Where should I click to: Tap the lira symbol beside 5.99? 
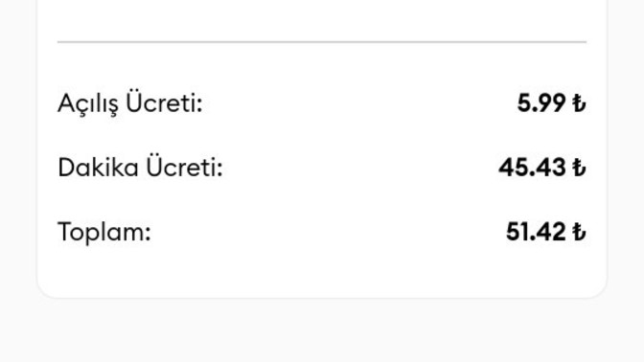579,103
